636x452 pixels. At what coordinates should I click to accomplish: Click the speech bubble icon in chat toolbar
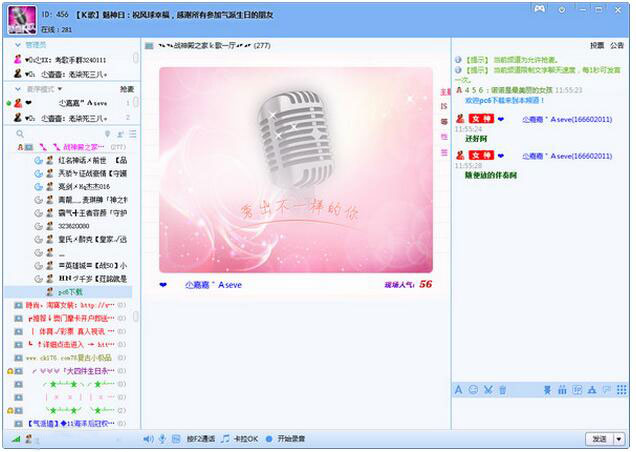pyautogui.click(x=607, y=390)
